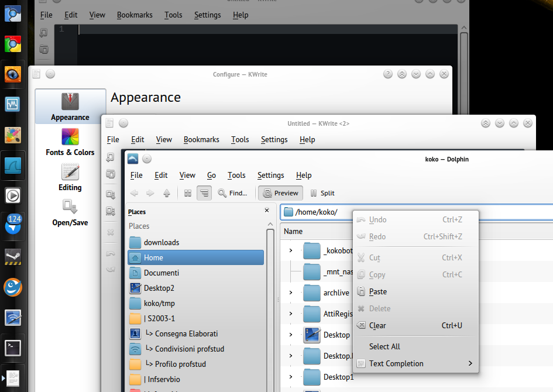Open Profilo profstud place
The height and width of the screenshot is (392, 553).
point(195,364)
